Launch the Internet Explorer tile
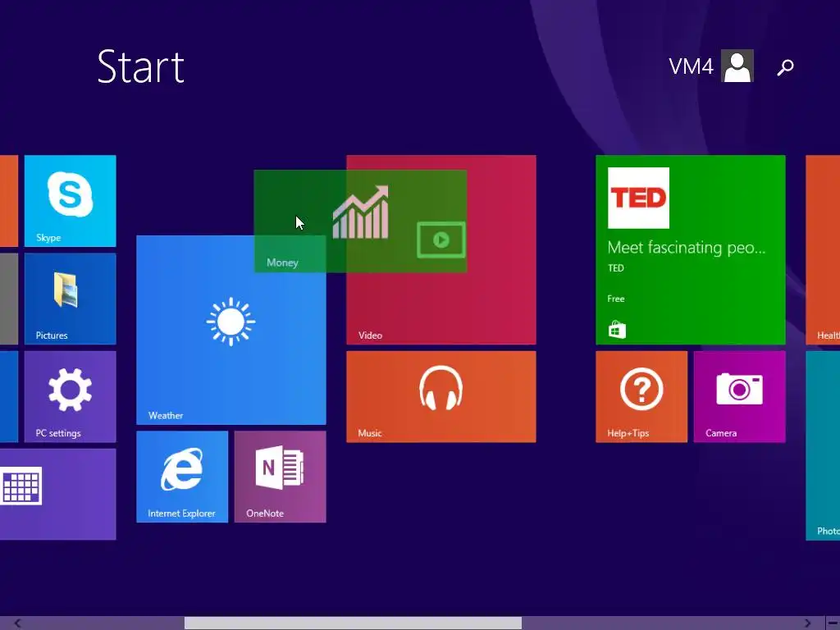Screen dimensions: 840x630 pos(182,477)
